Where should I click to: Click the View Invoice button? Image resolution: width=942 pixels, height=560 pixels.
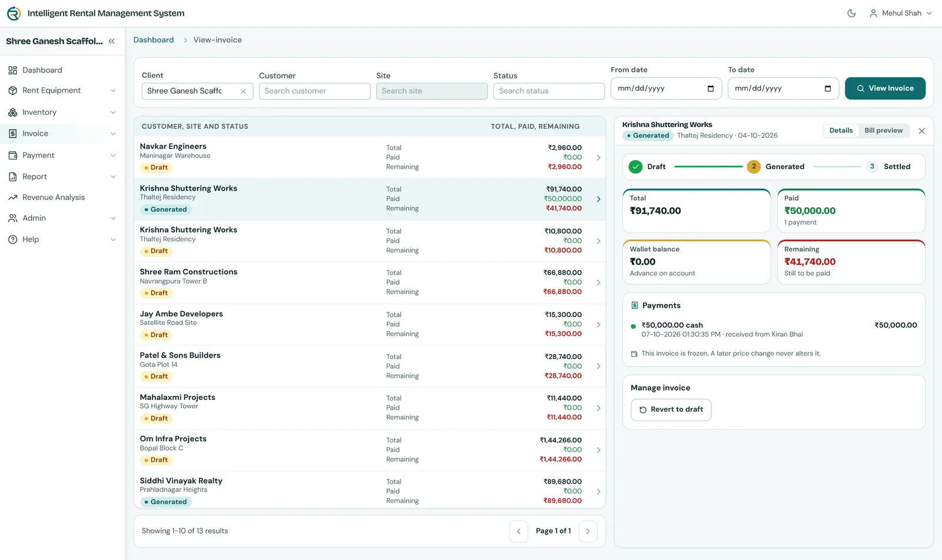(x=885, y=88)
